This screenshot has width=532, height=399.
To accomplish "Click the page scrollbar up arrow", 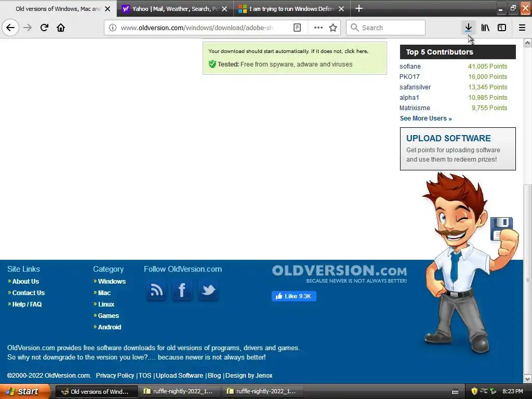I will click(527, 43).
